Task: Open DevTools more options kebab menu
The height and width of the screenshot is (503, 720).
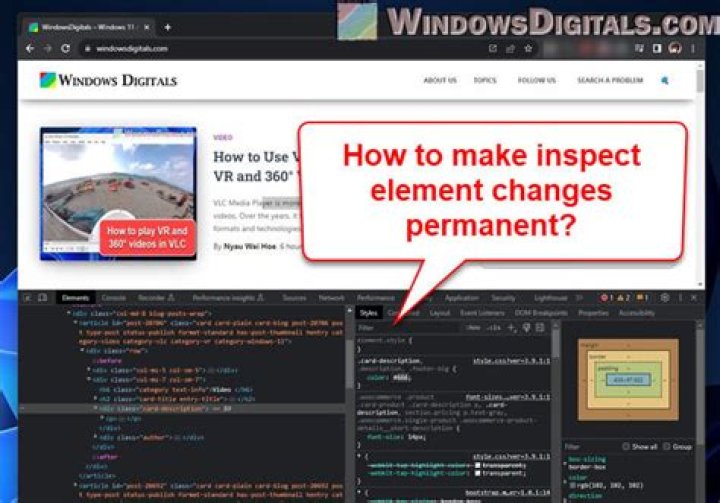Action: pyautogui.click(x=680, y=298)
